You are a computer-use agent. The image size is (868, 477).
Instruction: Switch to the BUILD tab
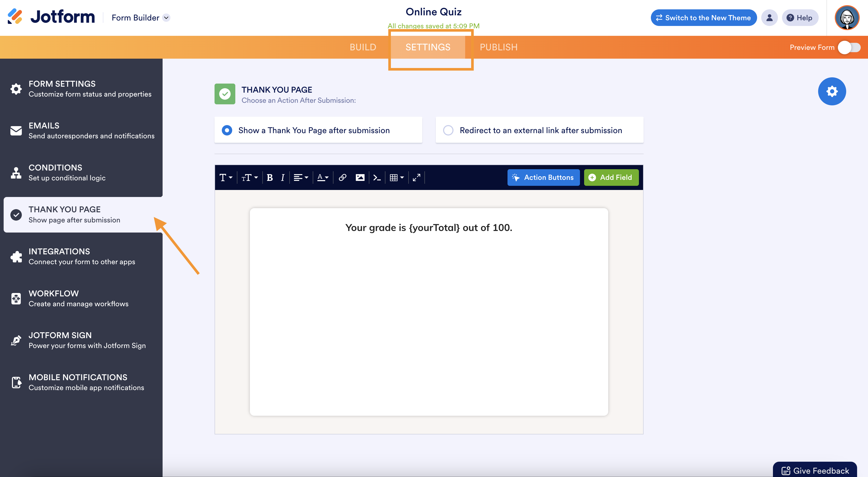[363, 47]
